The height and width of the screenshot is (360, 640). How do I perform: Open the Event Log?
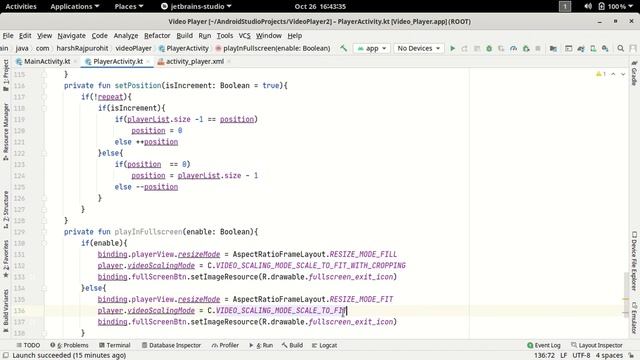pyautogui.click(x=544, y=345)
